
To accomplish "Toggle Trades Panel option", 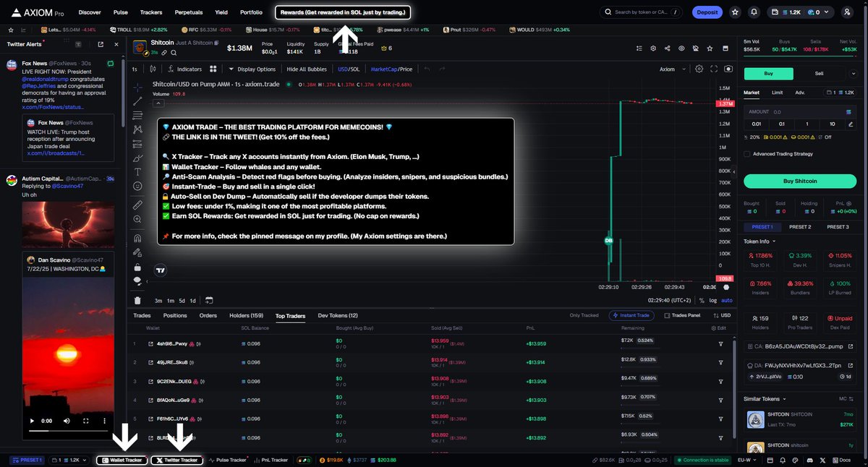I will (x=681, y=316).
